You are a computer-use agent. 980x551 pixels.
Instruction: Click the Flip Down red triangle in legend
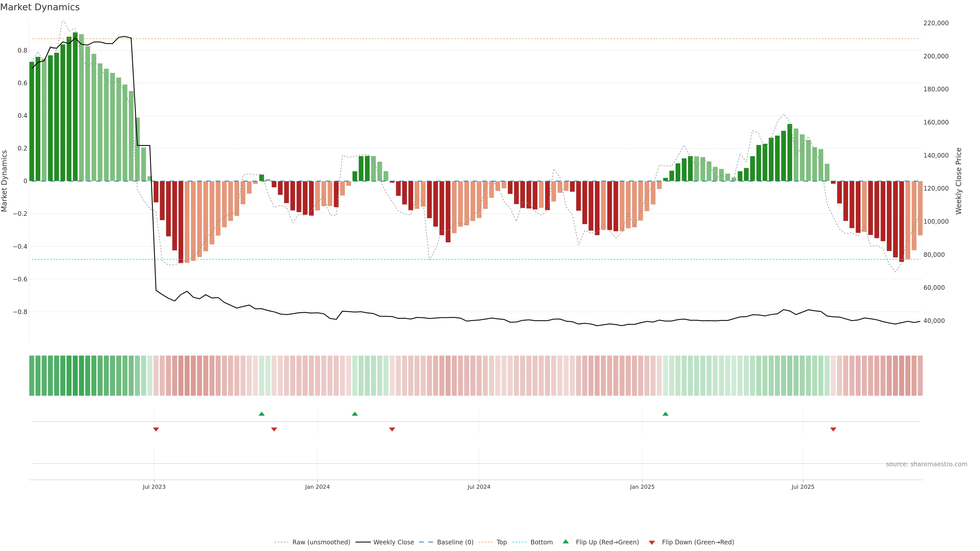click(x=652, y=542)
